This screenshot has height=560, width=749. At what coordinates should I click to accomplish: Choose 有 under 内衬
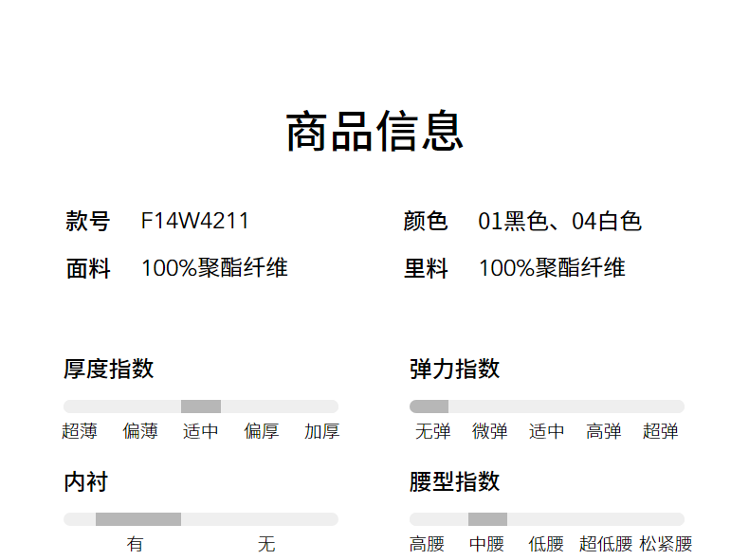[136, 545]
